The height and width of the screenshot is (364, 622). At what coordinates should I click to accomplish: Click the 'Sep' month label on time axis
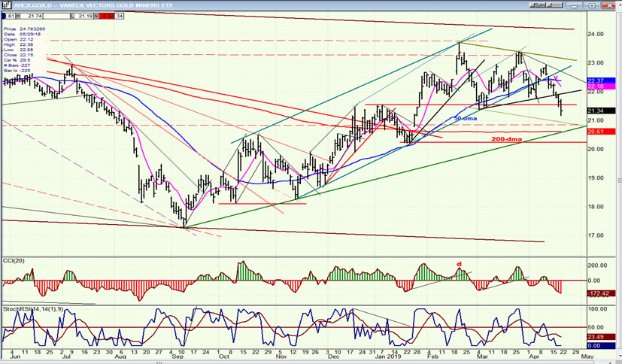(178, 356)
